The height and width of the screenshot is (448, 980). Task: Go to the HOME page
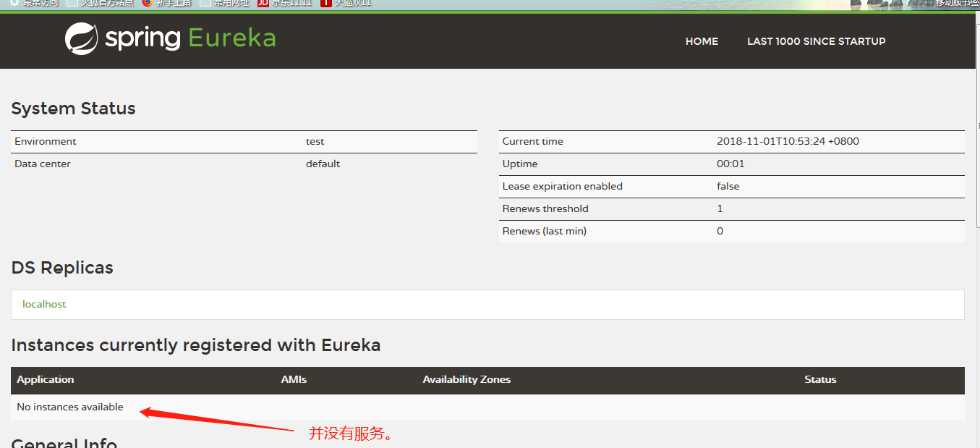click(x=702, y=41)
